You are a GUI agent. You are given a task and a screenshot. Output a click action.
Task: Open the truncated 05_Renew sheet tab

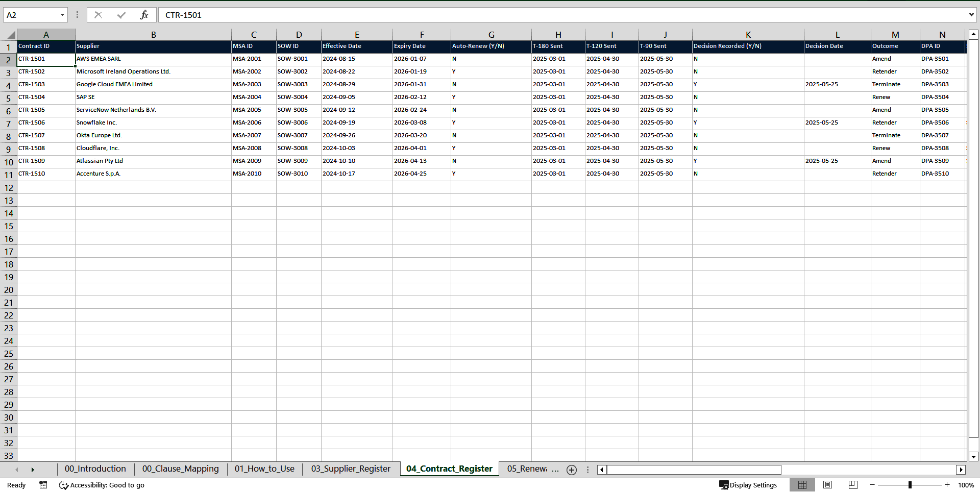tap(527, 469)
